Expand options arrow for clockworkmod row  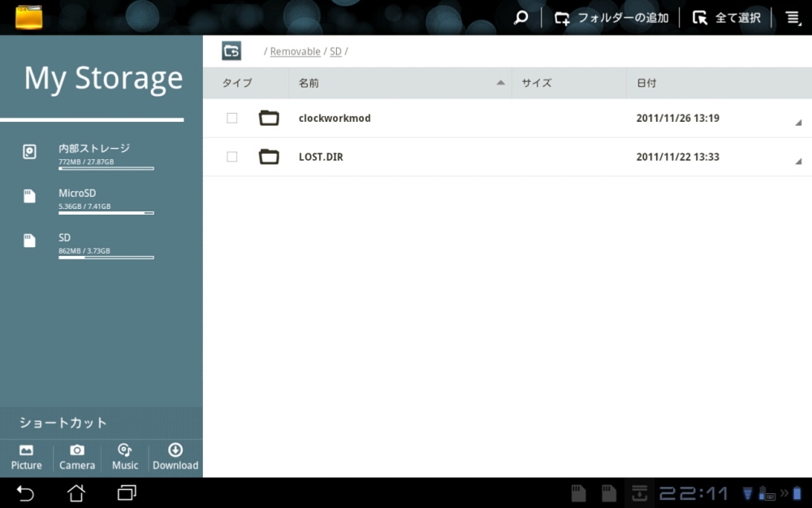click(x=797, y=123)
